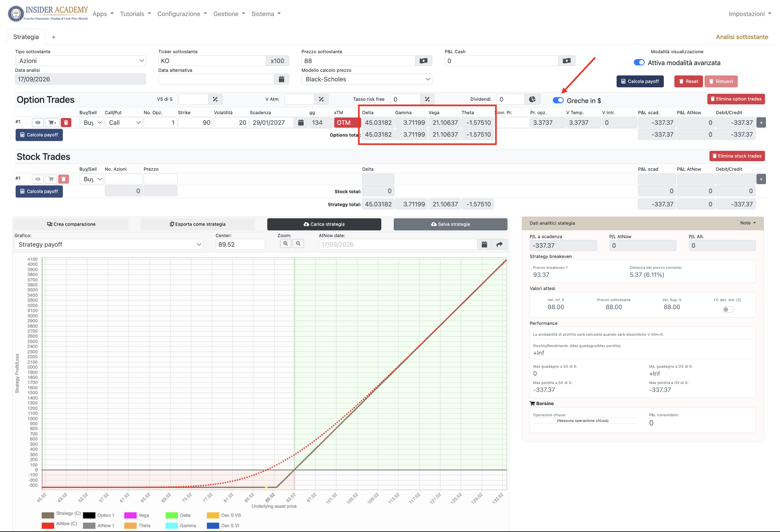Image resolution: width=780 pixels, height=532 pixels.
Task: Click the pie chart icon next to Dividendi
Action: [532, 99]
